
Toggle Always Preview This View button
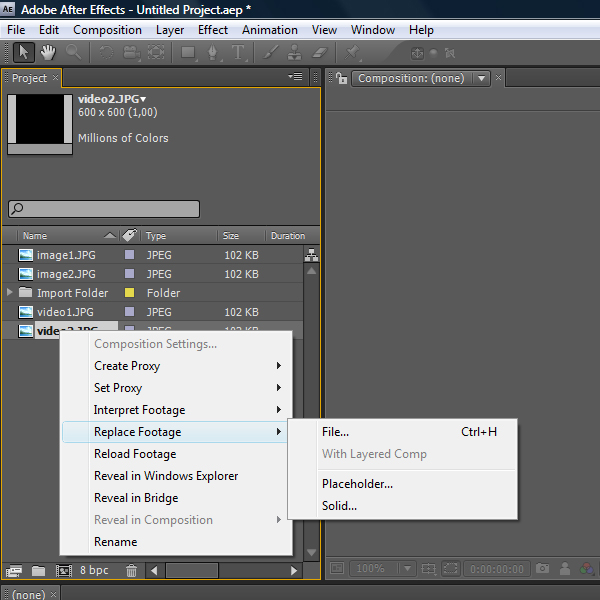click(337, 568)
